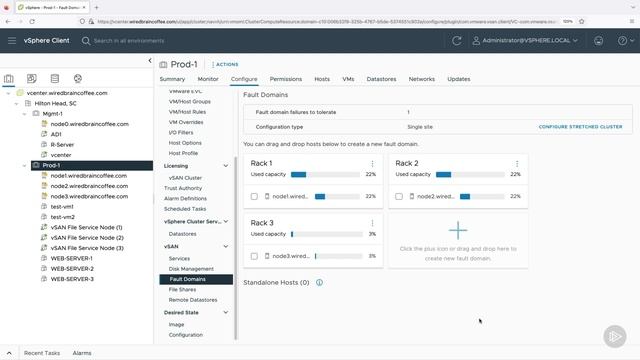Open vSAN Services settings
This screenshot has width=640, height=360.
point(179,259)
